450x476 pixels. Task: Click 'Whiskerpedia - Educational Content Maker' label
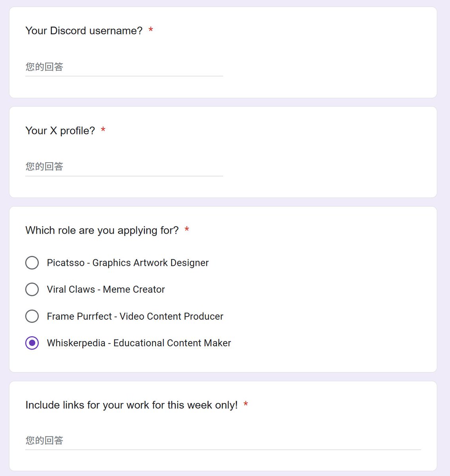tap(139, 343)
